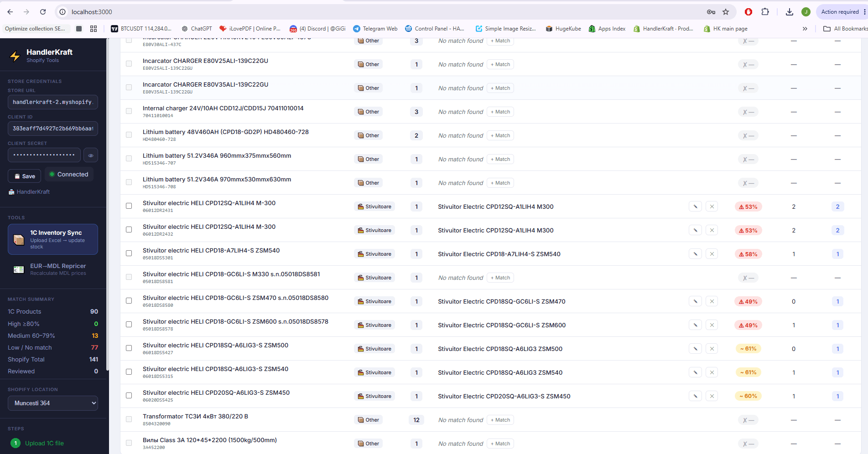Click the EUR→MDL Repricer money icon
The width and height of the screenshot is (868, 454).
coord(19,269)
